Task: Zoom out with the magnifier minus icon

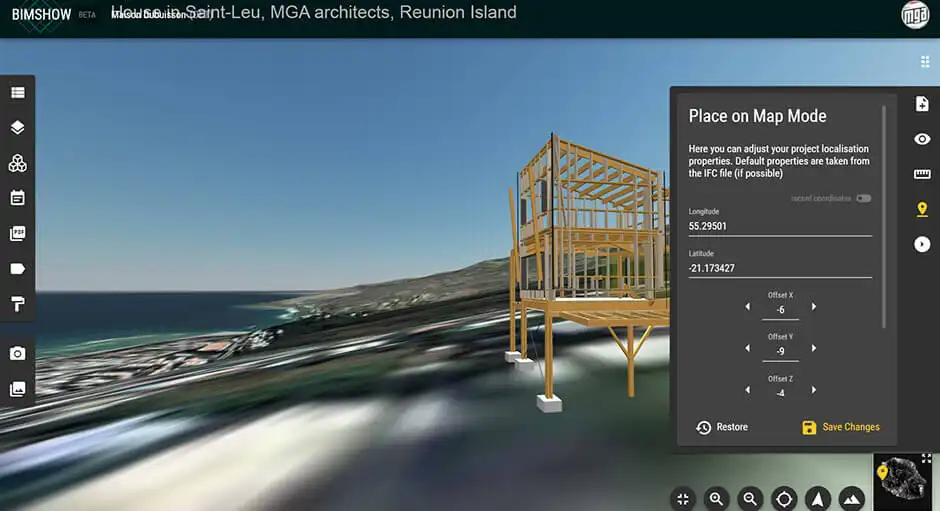Action: [750, 499]
